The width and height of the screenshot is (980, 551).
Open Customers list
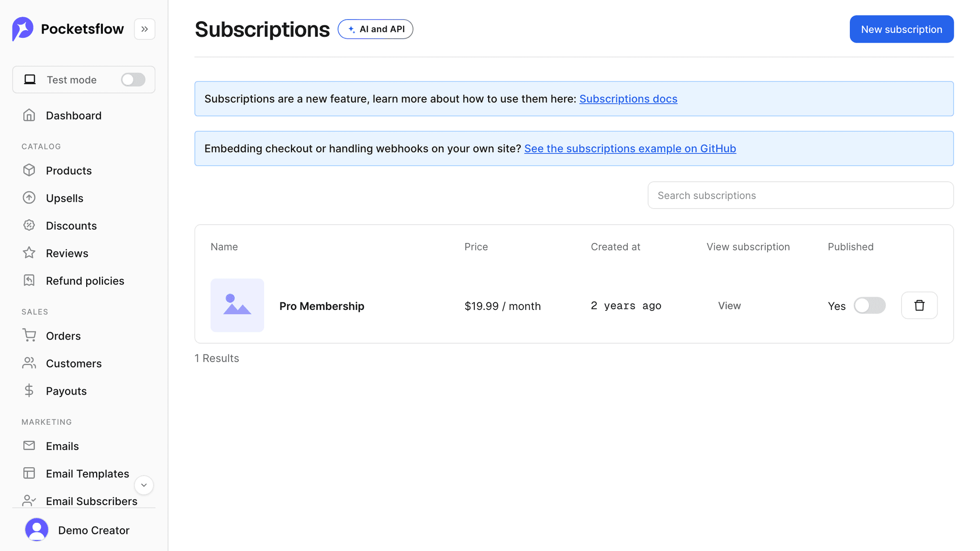click(x=74, y=364)
